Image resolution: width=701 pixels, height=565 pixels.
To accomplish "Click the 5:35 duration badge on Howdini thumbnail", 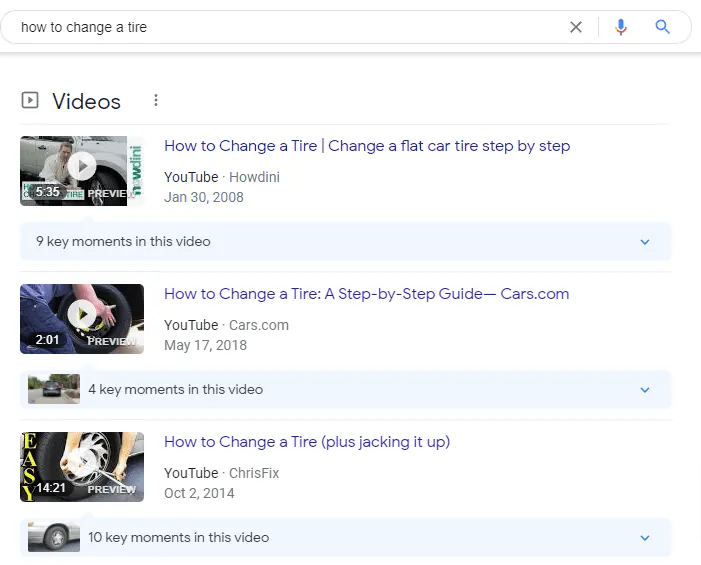I will [47, 192].
